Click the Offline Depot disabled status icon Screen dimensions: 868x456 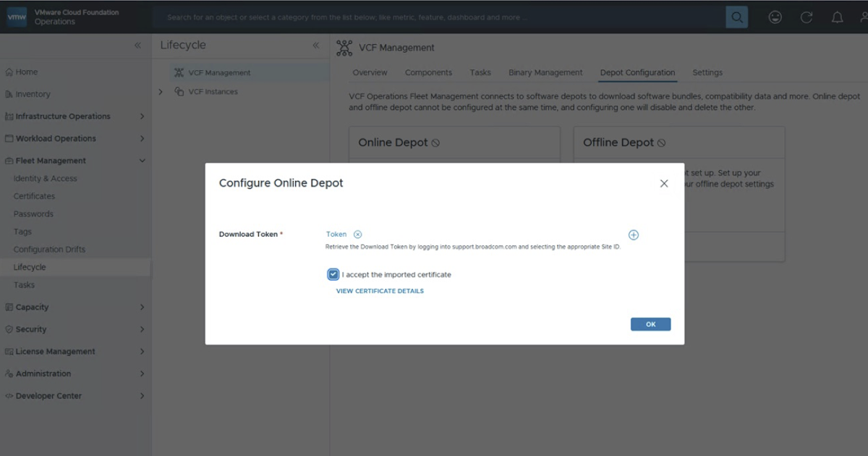661,143
